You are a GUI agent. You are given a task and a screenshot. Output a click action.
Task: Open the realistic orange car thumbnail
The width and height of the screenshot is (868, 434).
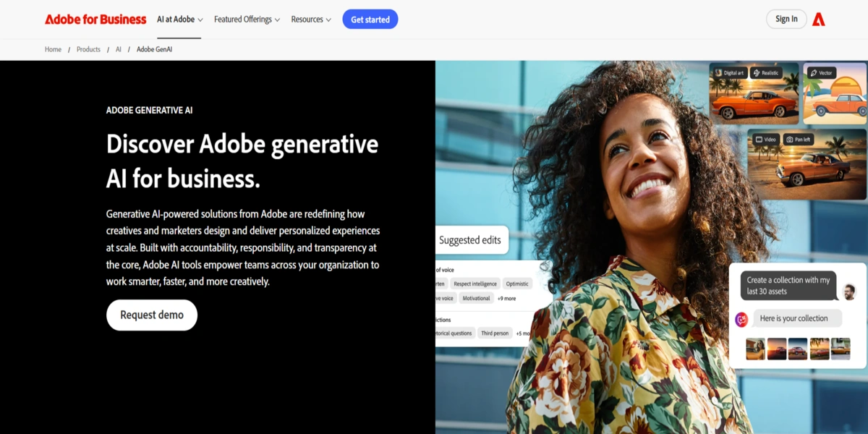click(754, 94)
